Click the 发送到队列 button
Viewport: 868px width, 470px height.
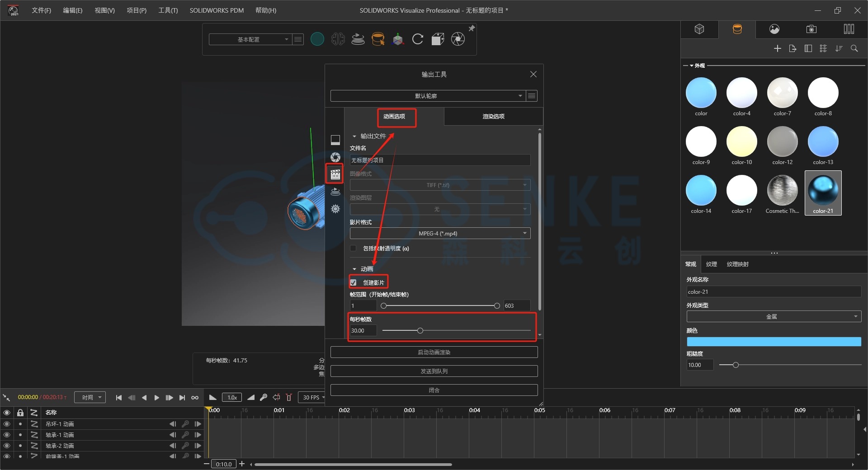(434, 371)
